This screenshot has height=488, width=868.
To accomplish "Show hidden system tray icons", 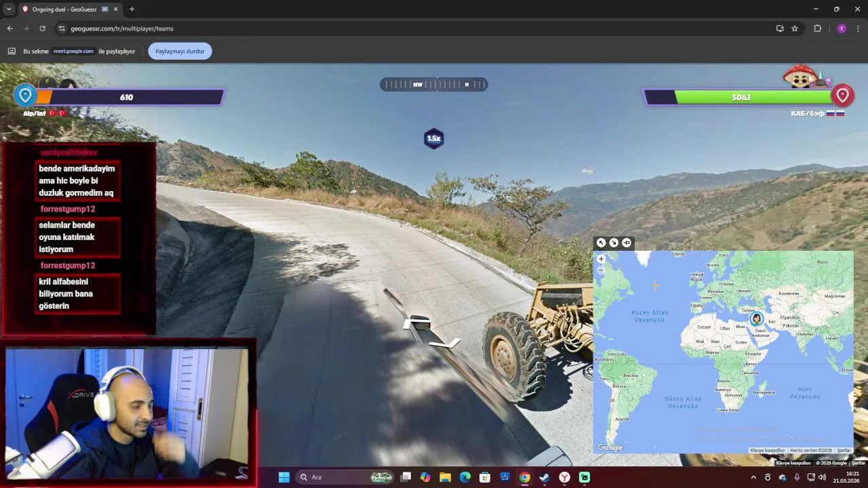I will (x=753, y=477).
